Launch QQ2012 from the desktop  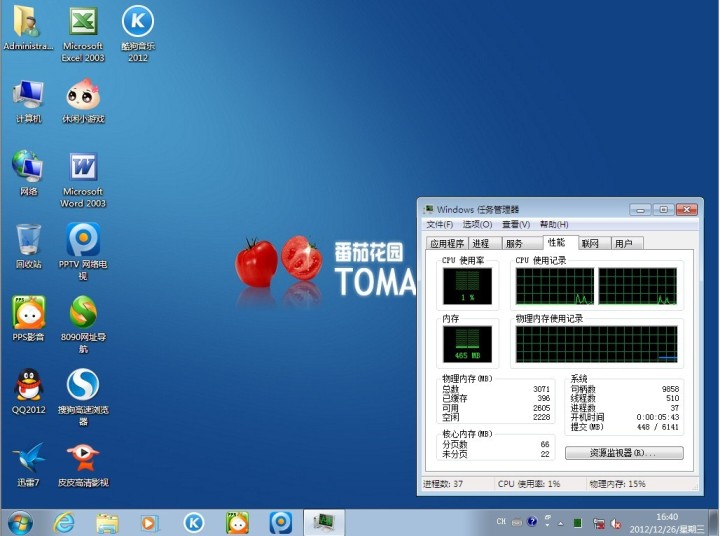click(x=29, y=387)
